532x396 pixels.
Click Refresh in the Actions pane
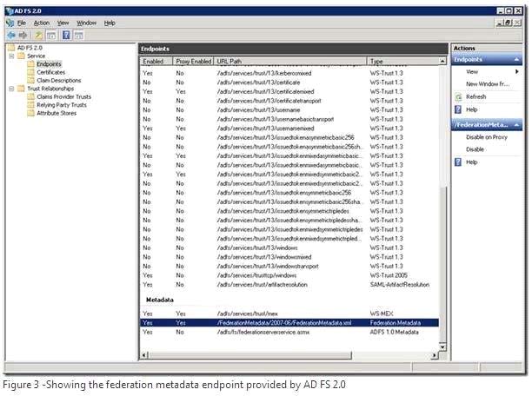pos(475,97)
